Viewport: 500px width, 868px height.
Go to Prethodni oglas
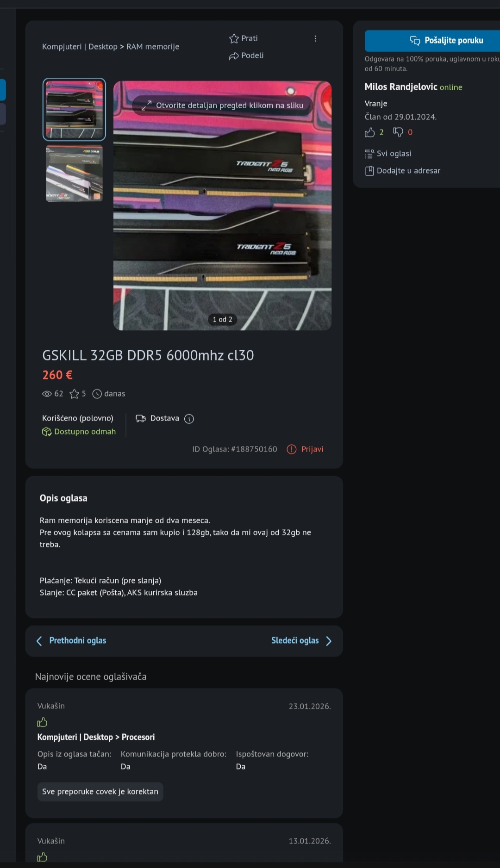(x=71, y=641)
